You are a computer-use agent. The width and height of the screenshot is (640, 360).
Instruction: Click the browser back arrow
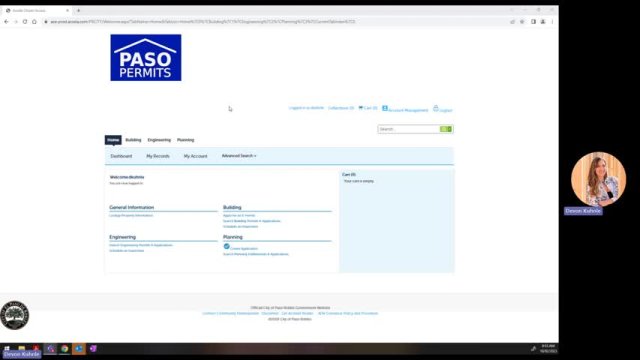[6, 22]
